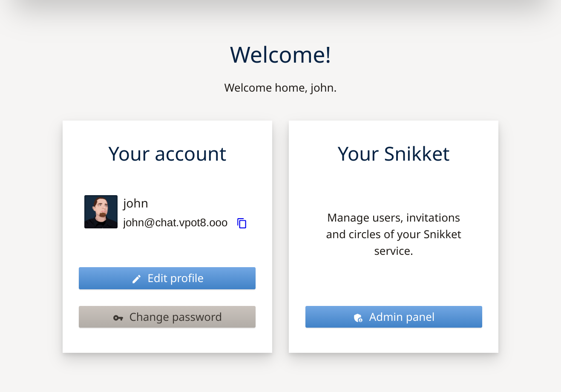The image size is (561, 392).
Task: Click the display name john beside the avatar
Action: (x=135, y=203)
